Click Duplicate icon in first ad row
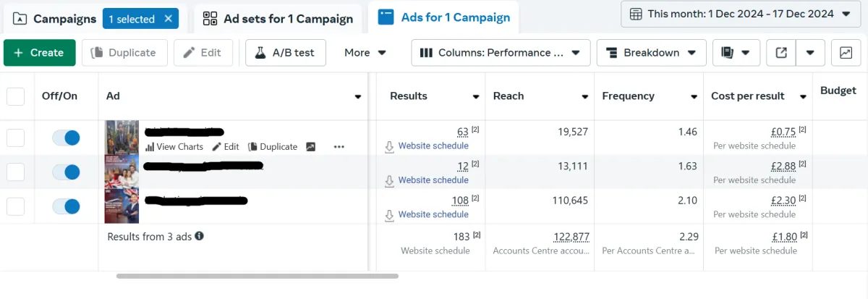 click(252, 147)
